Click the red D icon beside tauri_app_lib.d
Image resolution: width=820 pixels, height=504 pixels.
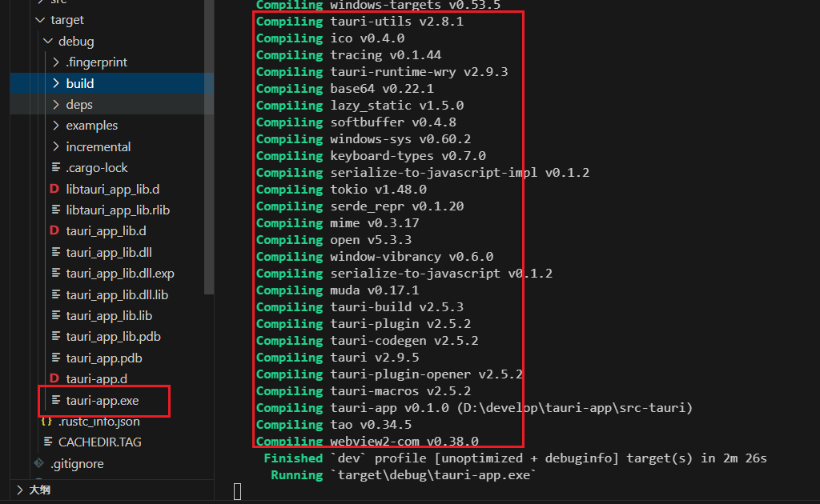tap(54, 231)
